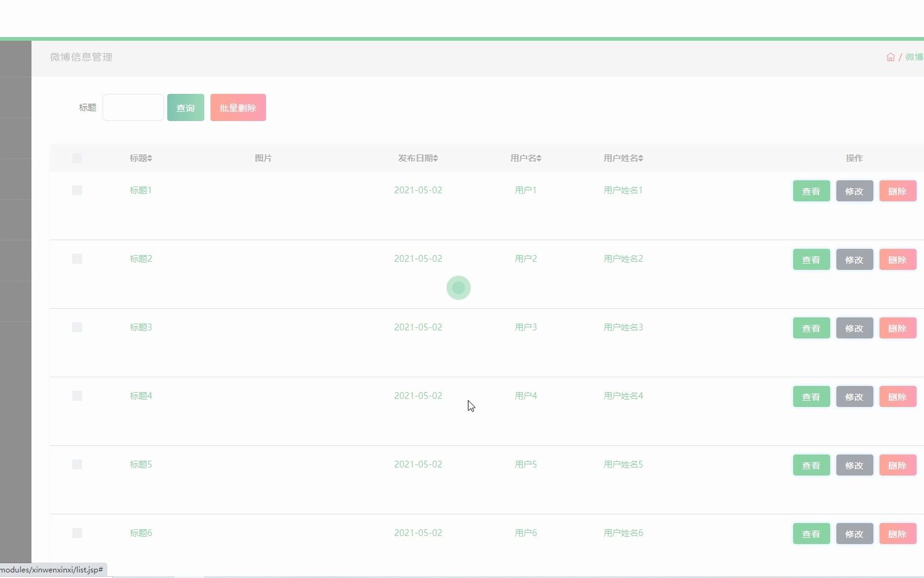This screenshot has width=924, height=578.
Task: Sort by 用户姓名 column sort arrows
Action: tap(641, 159)
